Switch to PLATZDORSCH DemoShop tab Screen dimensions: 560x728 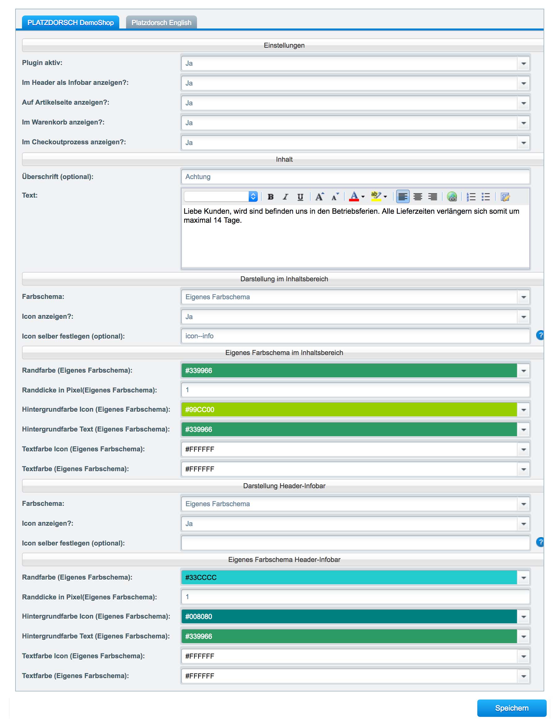(x=70, y=22)
